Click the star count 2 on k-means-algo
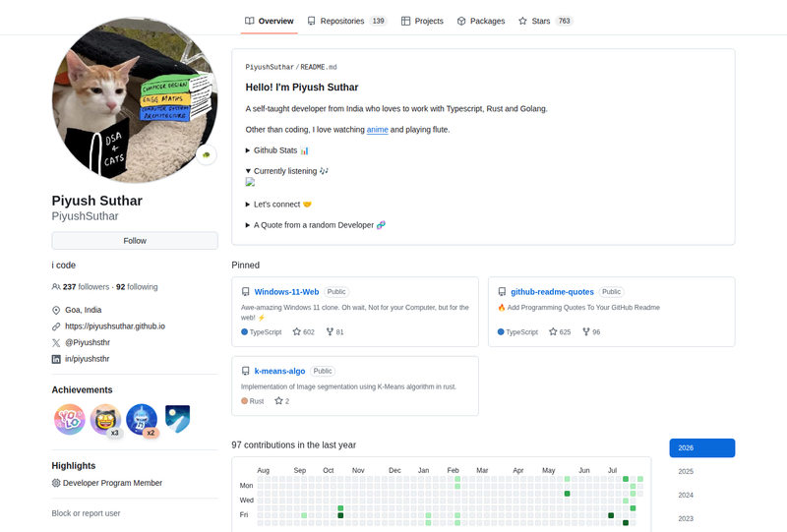 coord(282,401)
